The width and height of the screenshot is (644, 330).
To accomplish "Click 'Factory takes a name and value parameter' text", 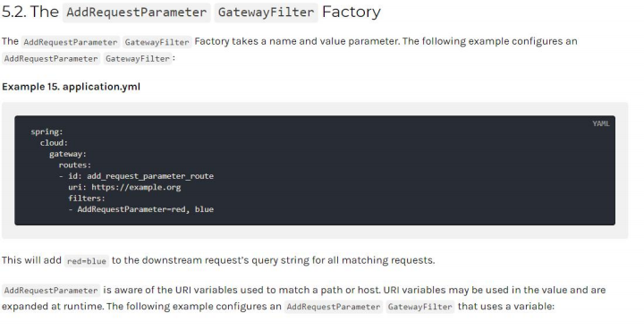I will 297,41.
